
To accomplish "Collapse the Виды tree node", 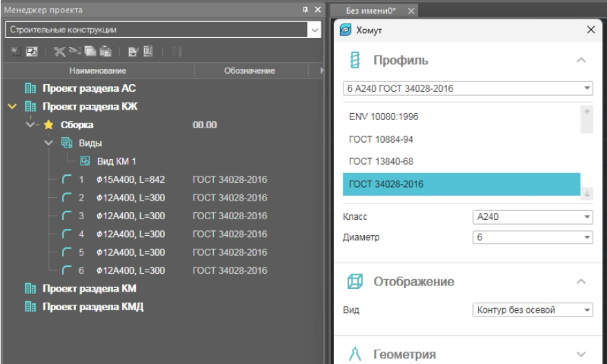I will click(48, 143).
